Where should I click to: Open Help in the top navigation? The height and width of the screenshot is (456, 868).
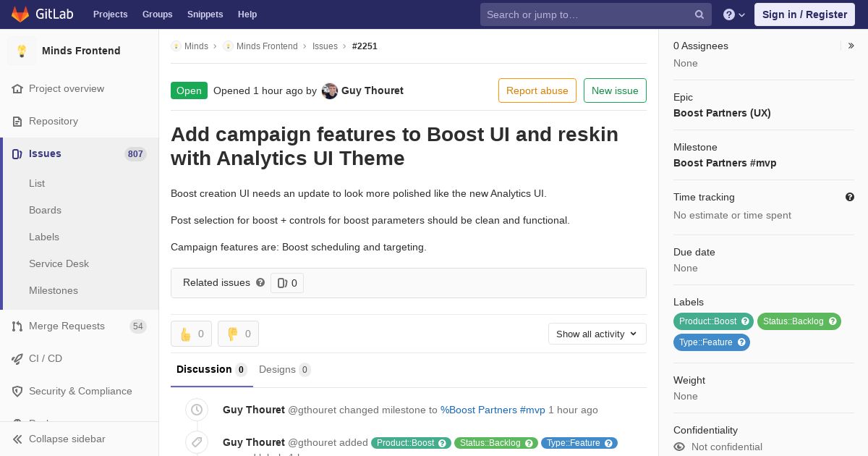[247, 14]
